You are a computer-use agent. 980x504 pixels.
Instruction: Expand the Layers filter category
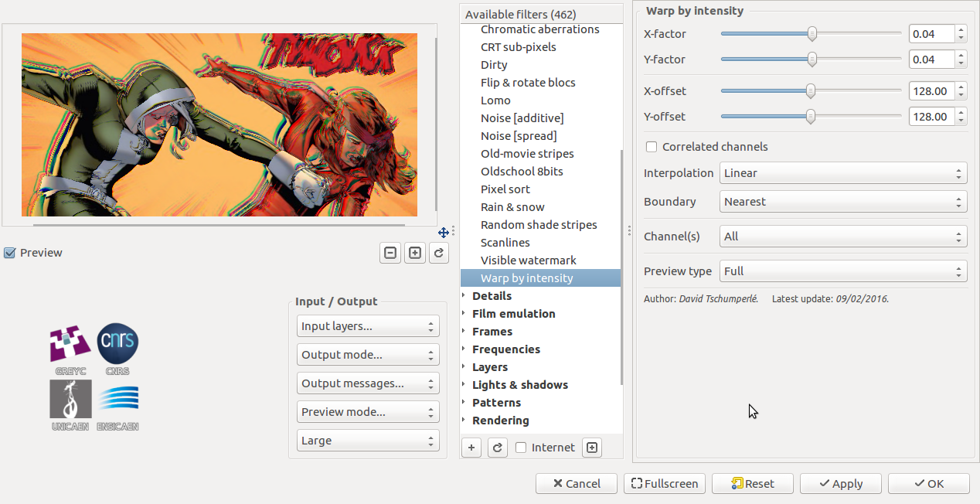pyautogui.click(x=464, y=367)
